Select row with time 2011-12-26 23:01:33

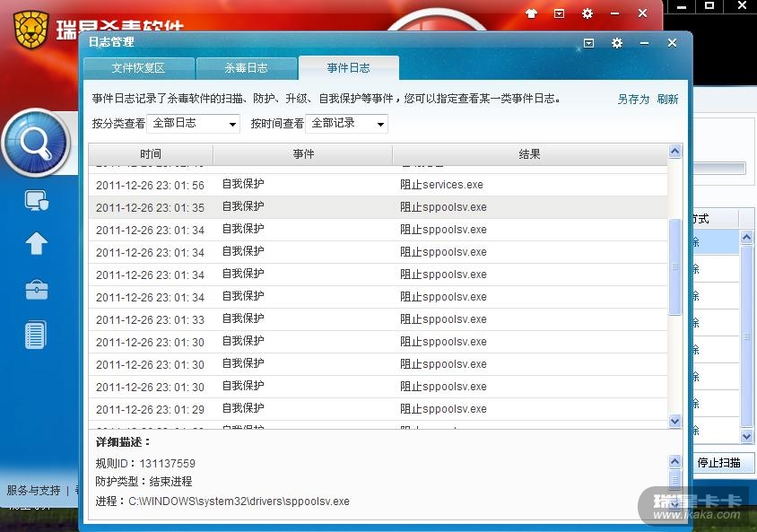coord(378,319)
